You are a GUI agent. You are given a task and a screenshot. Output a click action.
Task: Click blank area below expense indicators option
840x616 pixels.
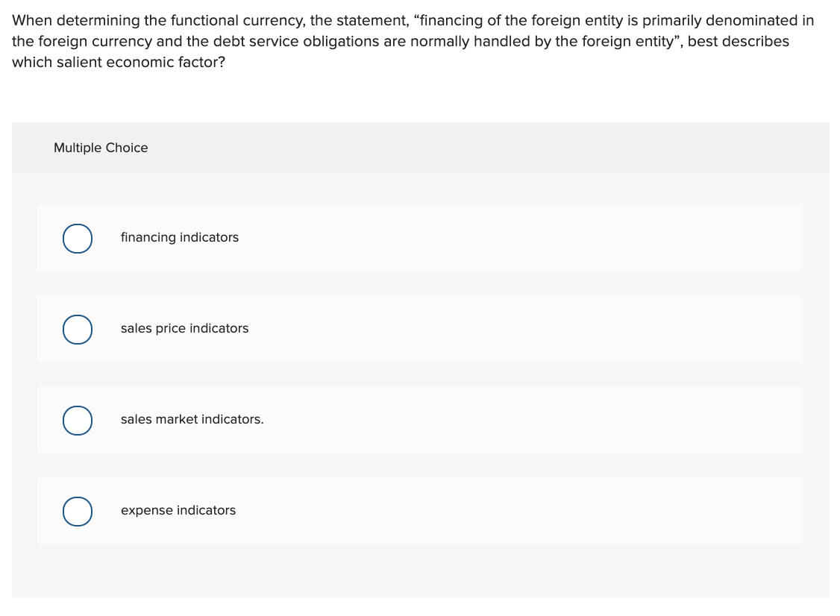pyautogui.click(x=421, y=571)
